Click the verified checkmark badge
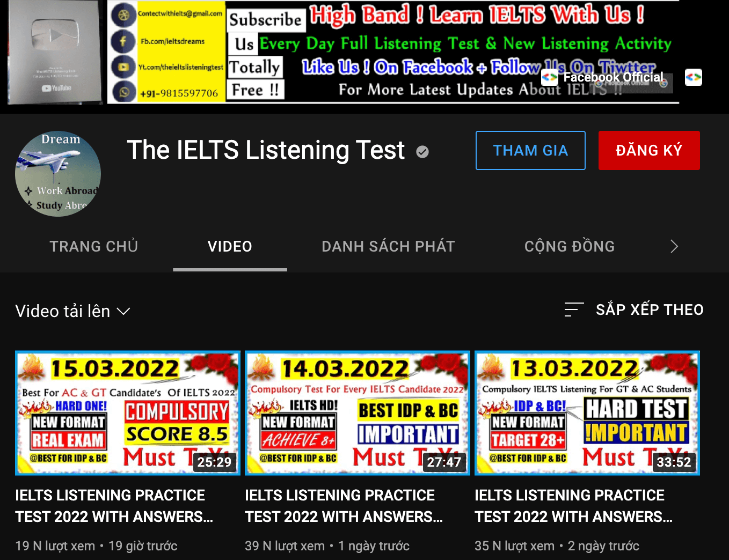 point(422,152)
